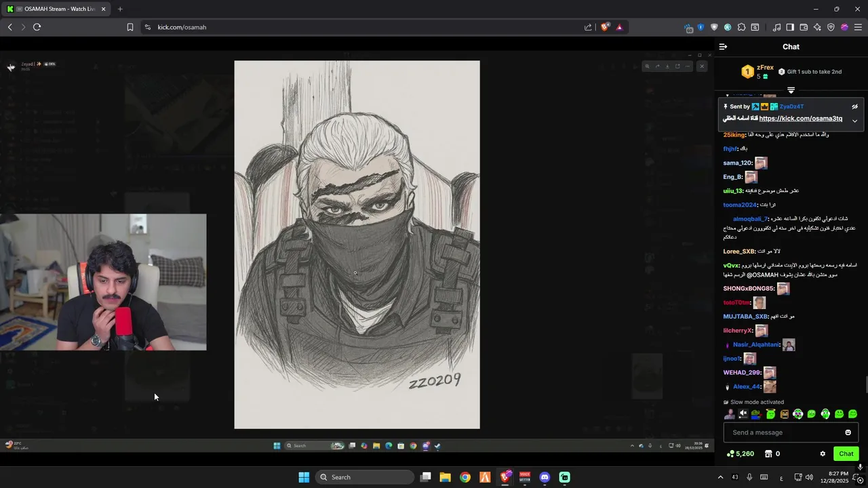Insert the last green smiling Kick emote
The image size is (868, 488).
[852, 414]
